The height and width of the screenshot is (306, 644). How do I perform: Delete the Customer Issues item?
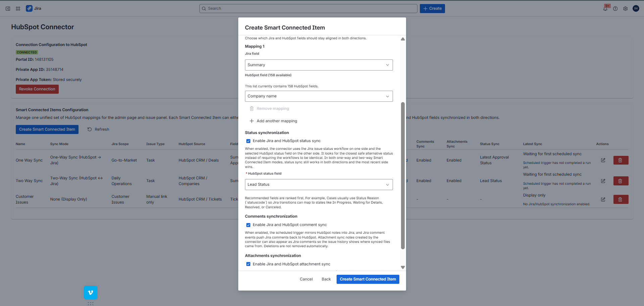pyautogui.click(x=621, y=199)
